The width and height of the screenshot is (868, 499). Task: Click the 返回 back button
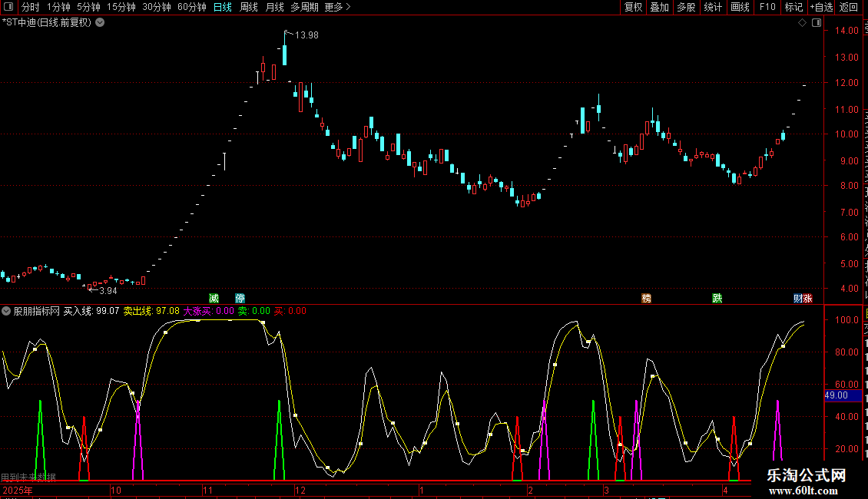pos(848,7)
